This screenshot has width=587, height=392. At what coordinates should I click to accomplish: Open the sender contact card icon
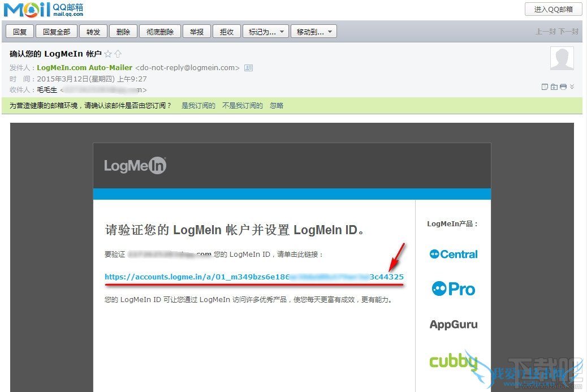(x=249, y=68)
